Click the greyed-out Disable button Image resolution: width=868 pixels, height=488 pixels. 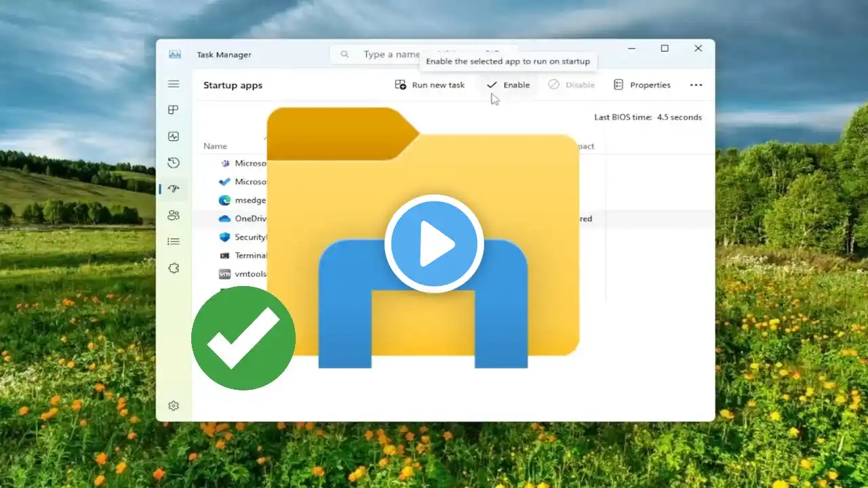pos(572,85)
